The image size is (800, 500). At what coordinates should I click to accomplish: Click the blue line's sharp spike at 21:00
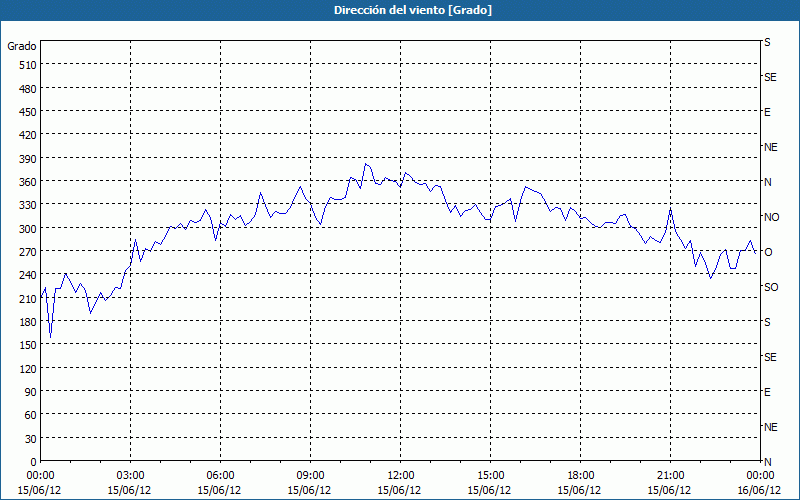click(x=670, y=209)
